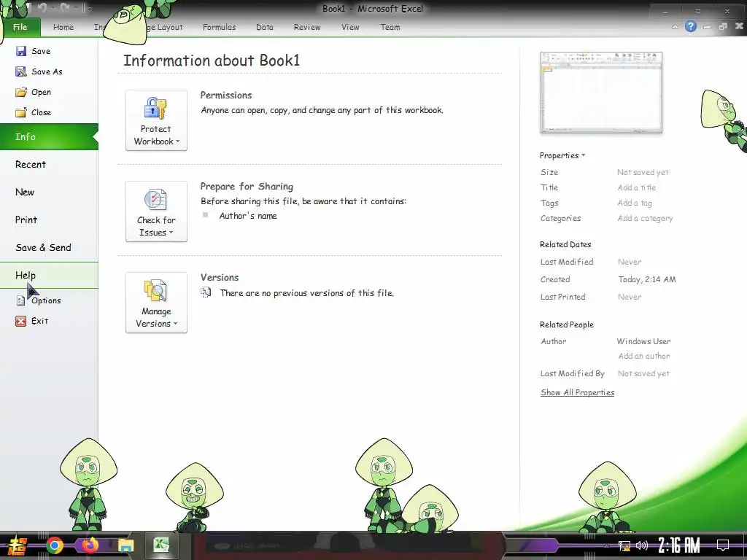Click the Save floppy disk icon

click(21, 51)
